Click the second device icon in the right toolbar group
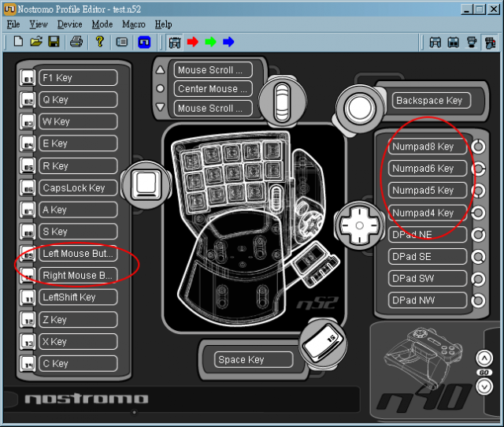 [x=454, y=43]
